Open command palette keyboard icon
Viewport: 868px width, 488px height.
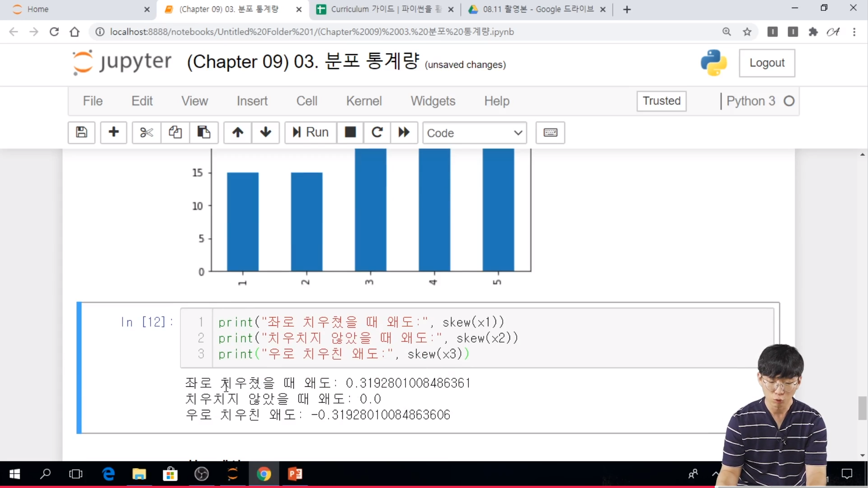tap(550, 132)
